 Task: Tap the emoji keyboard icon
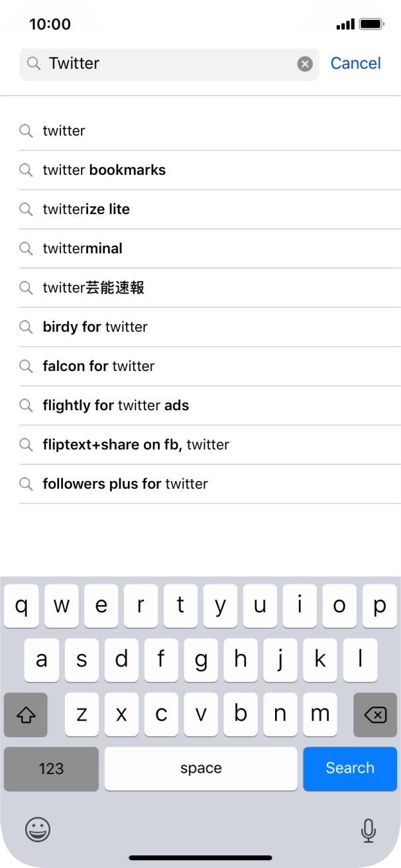pyautogui.click(x=38, y=829)
